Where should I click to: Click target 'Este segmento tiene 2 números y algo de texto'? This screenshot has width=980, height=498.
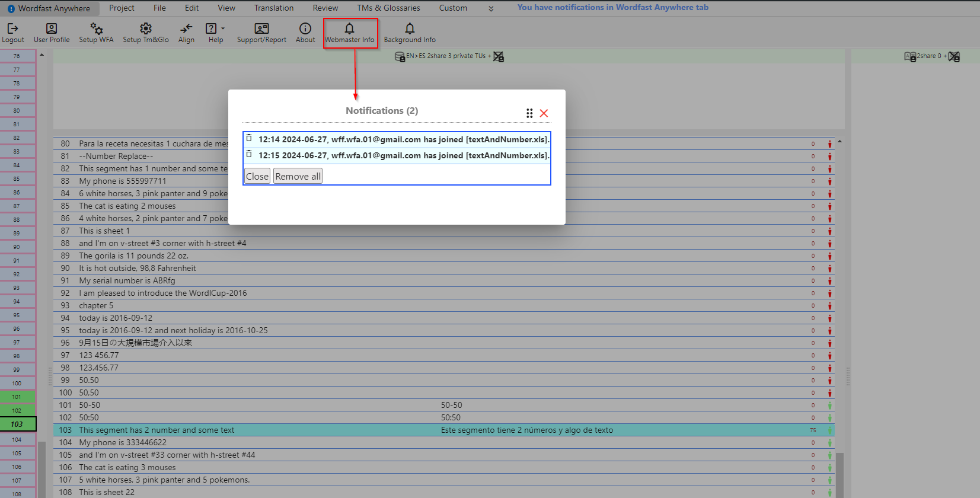527,430
